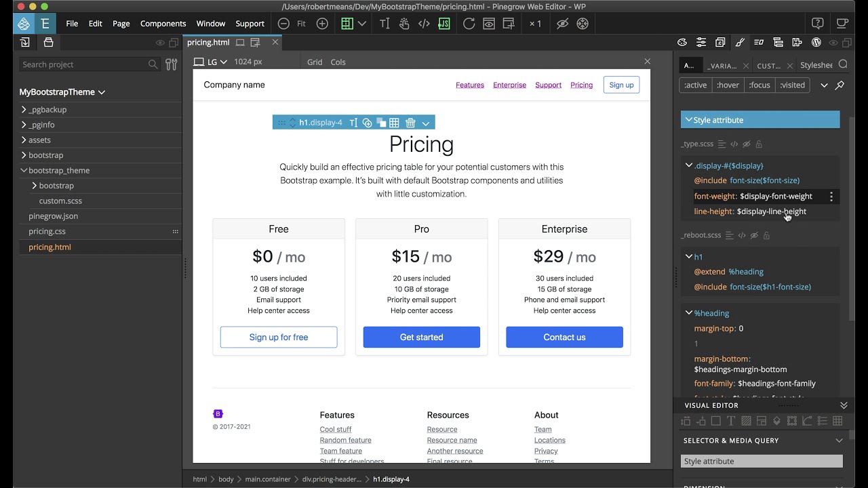
Task: Toggle :focus pseudo-class state
Action: pyautogui.click(x=759, y=85)
